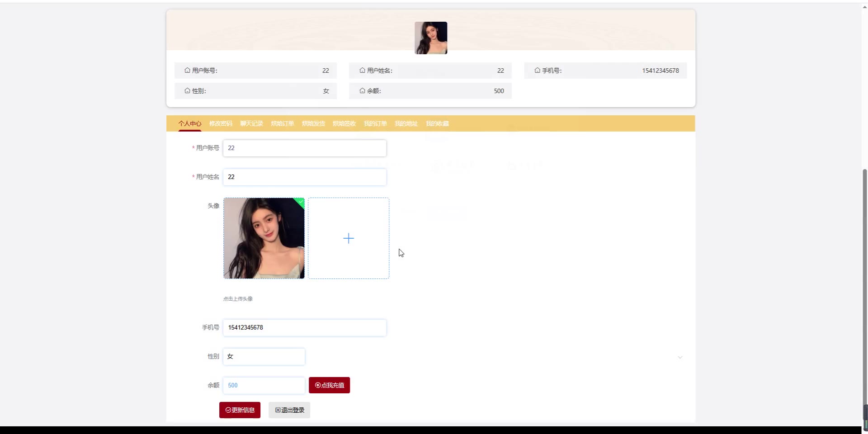This screenshot has height=434, width=868.
Task: Open the 个人中心 tab
Action: [x=190, y=123]
